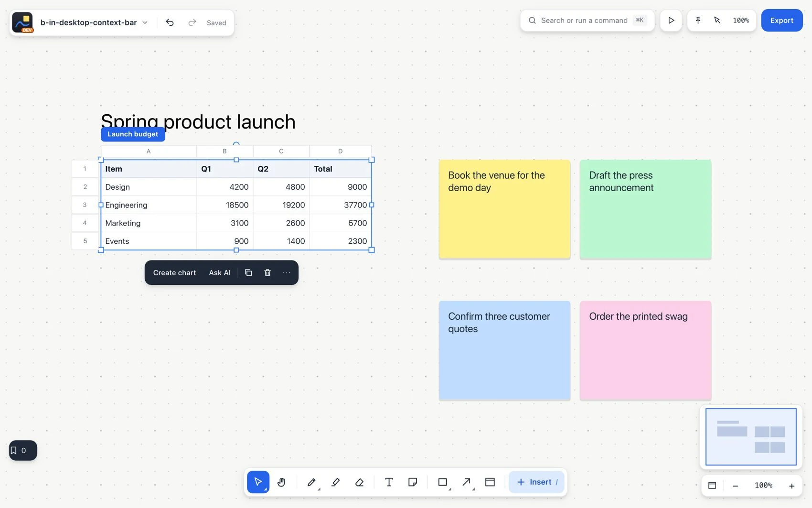Screen dimensions: 812x508
Task: Zoom in with the plus button
Action: pyautogui.click(x=791, y=486)
